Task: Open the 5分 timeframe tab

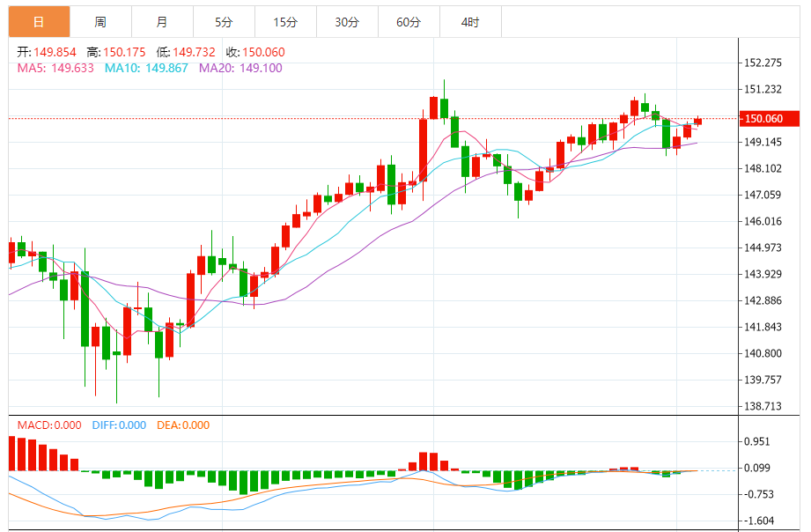Action: click(224, 22)
